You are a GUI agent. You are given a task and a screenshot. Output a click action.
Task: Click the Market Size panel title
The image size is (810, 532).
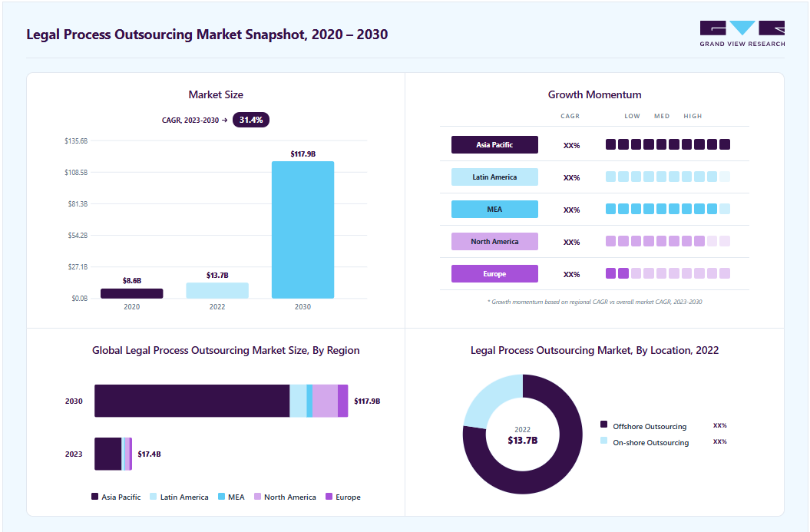tap(216, 94)
